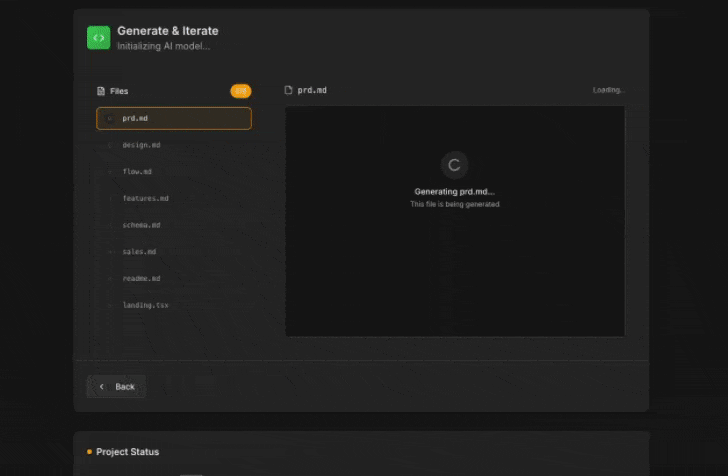Click the Loading... status text
728x476 pixels.
tap(608, 90)
